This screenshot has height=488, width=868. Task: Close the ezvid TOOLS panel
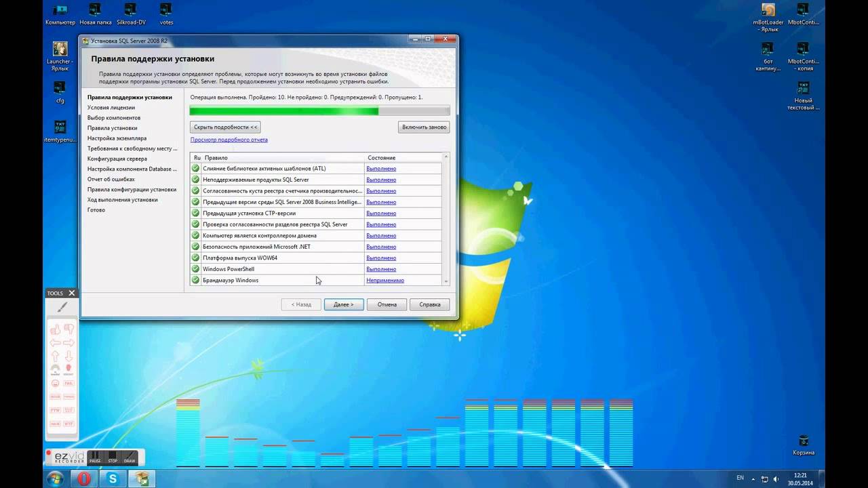pyautogui.click(x=72, y=293)
